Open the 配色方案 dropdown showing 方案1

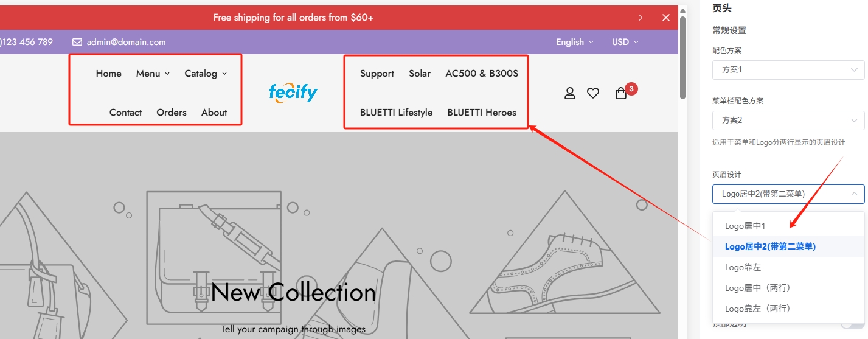(x=788, y=70)
